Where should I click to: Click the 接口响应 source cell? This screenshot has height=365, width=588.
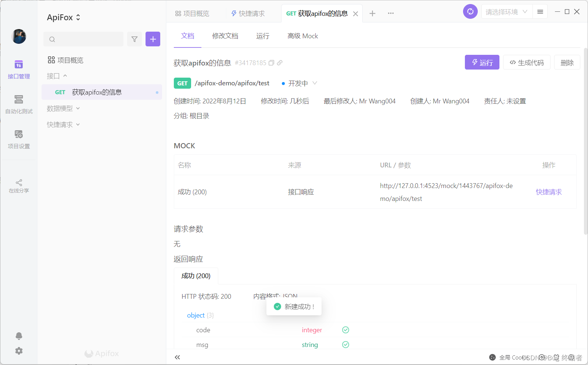(301, 192)
